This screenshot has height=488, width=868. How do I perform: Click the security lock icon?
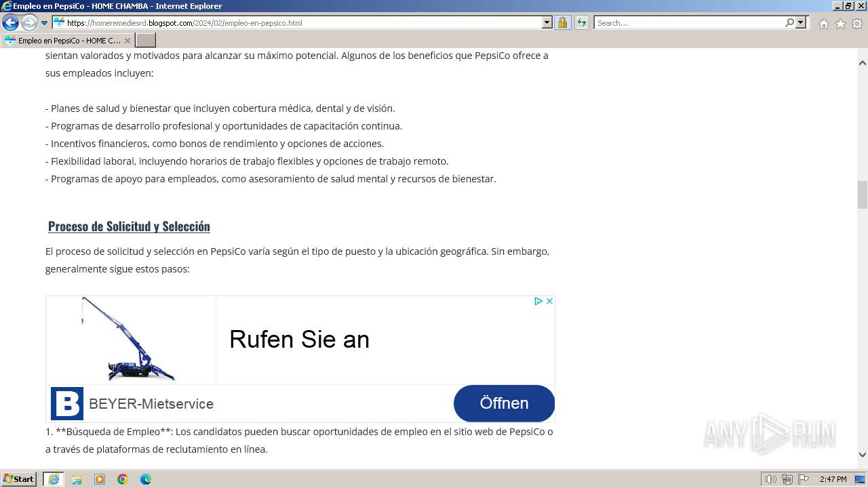tap(562, 22)
